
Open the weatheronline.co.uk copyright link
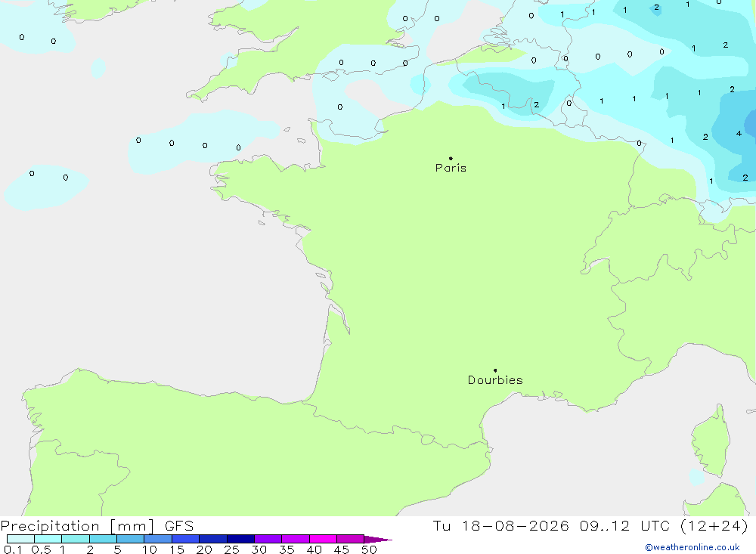tap(692, 547)
